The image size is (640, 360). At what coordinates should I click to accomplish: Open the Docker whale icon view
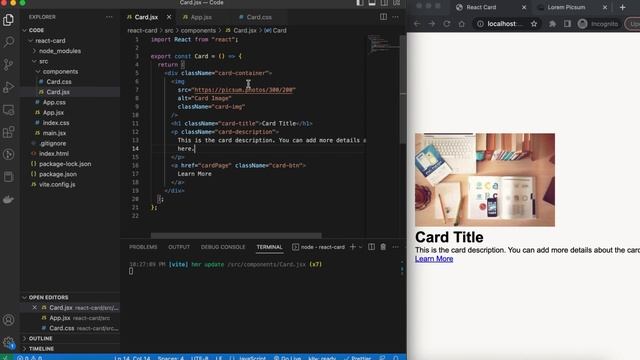(x=9, y=199)
